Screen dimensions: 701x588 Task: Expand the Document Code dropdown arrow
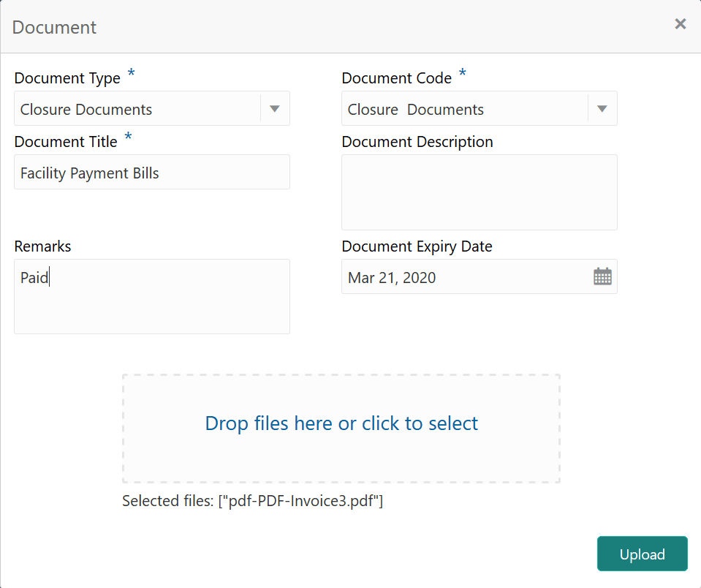tap(602, 109)
